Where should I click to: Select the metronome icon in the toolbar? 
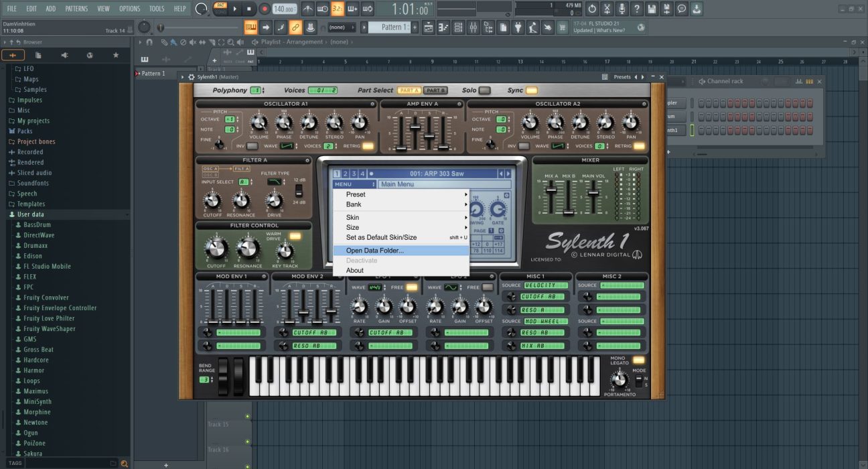click(309, 9)
